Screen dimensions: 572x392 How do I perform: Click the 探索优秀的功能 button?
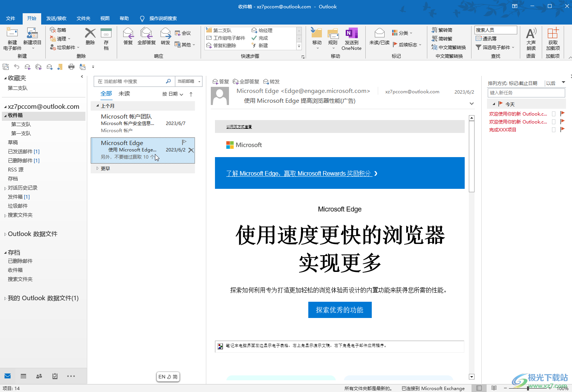[340, 310]
